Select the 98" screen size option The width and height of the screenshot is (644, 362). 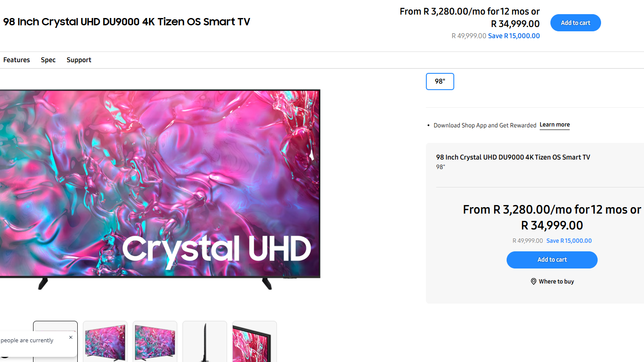[440, 81]
